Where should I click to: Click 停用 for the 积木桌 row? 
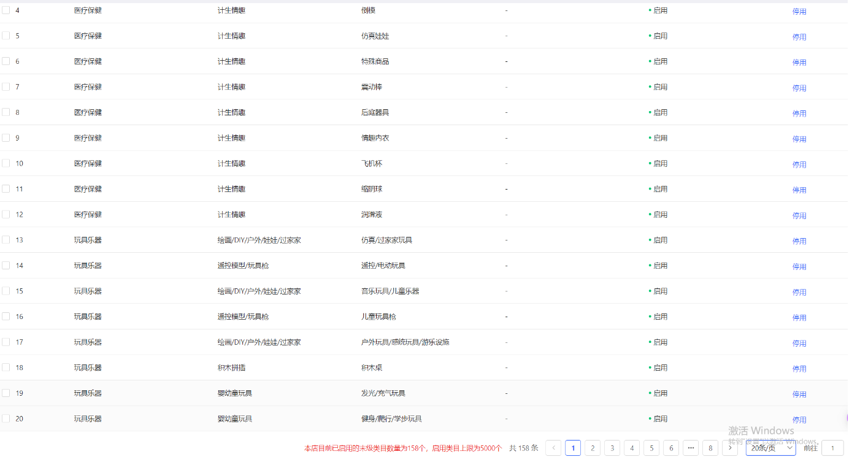tap(799, 369)
